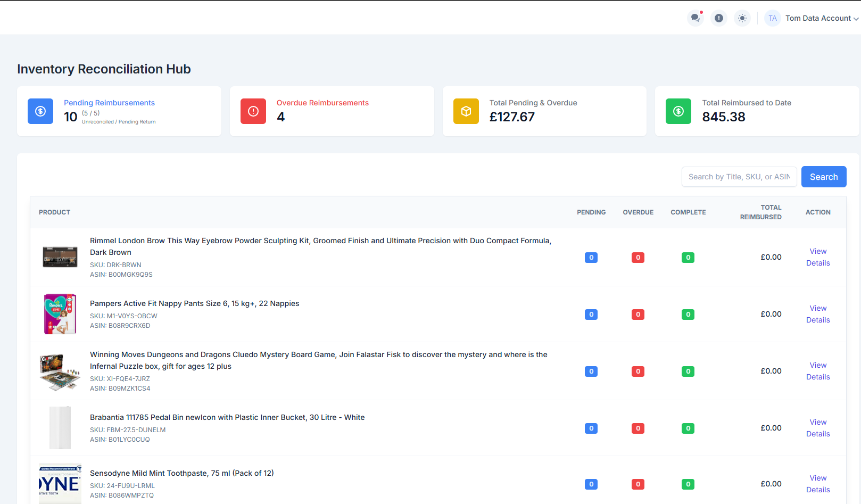Viewport: 861px width, 504px height.
Task: Click overdue count badge for Rimmel row
Action: 638,258
